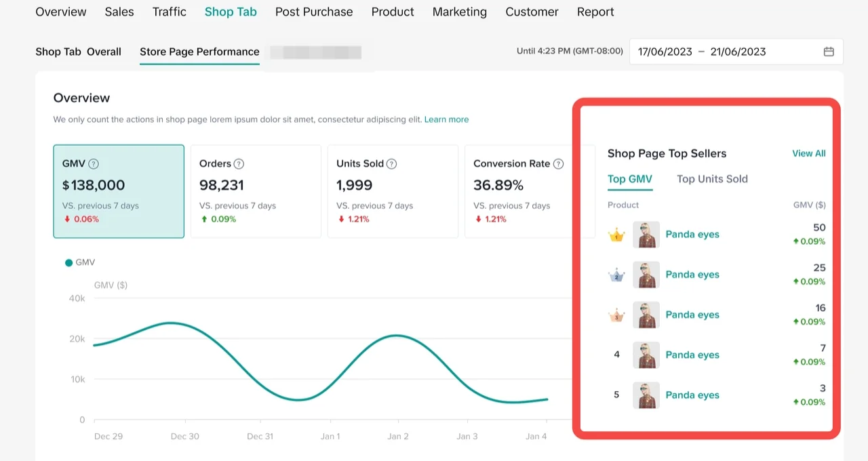
Task: Select the Orders metric card
Action: tap(256, 191)
